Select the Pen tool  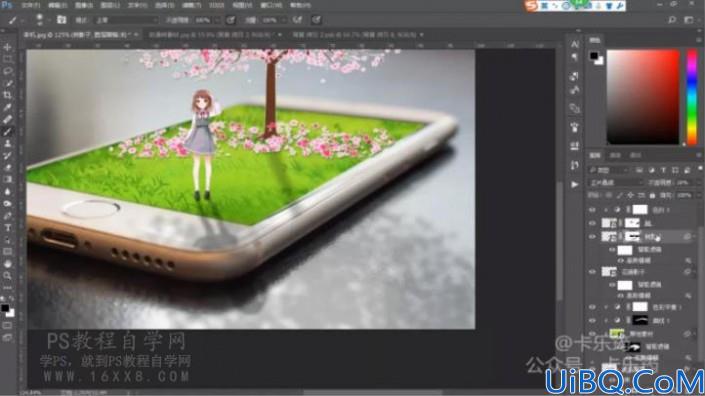click(x=8, y=216)
